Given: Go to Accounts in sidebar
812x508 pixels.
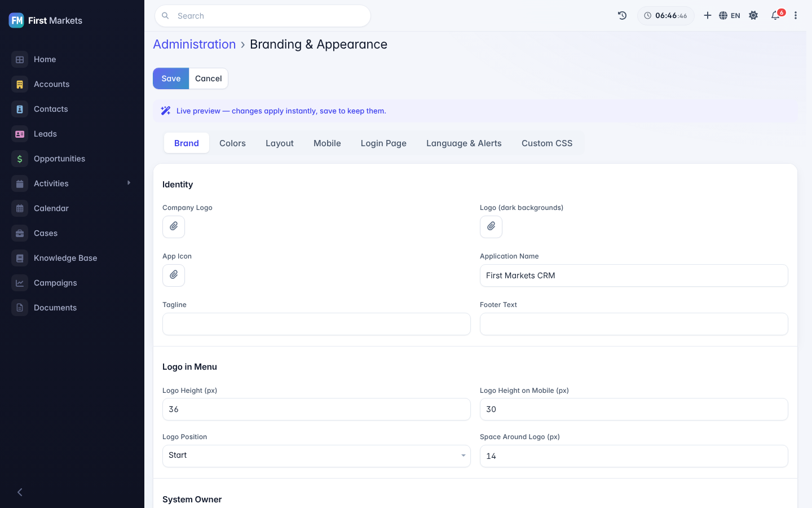Looking at the screenshot, I should (72, 84).
